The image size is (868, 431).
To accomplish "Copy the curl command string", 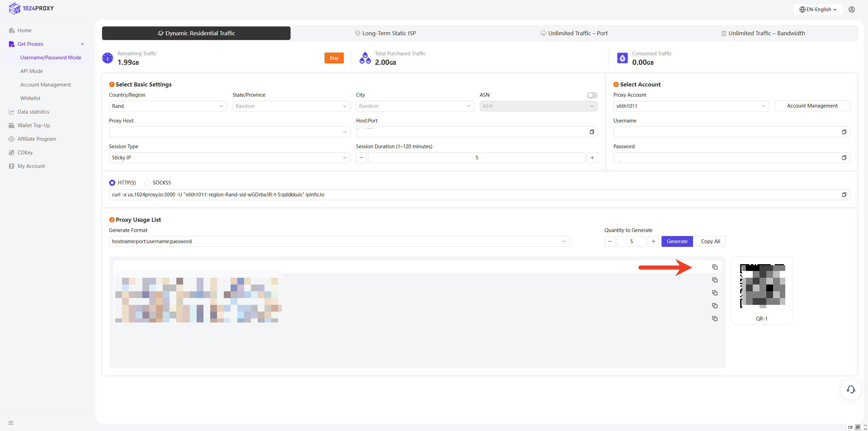I will coord(844,195).
